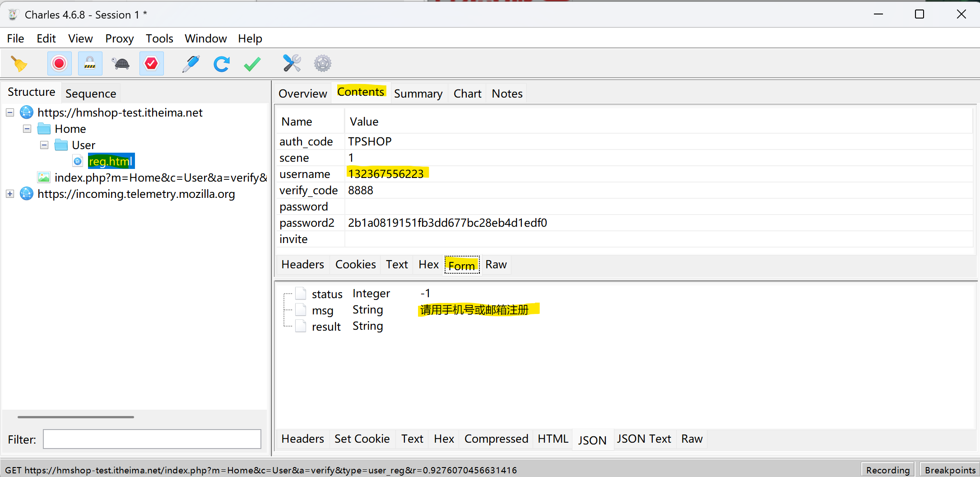Click the blue pen Compose icon
The height and width of the screenshot is (477, 980).
pos(191,64)
